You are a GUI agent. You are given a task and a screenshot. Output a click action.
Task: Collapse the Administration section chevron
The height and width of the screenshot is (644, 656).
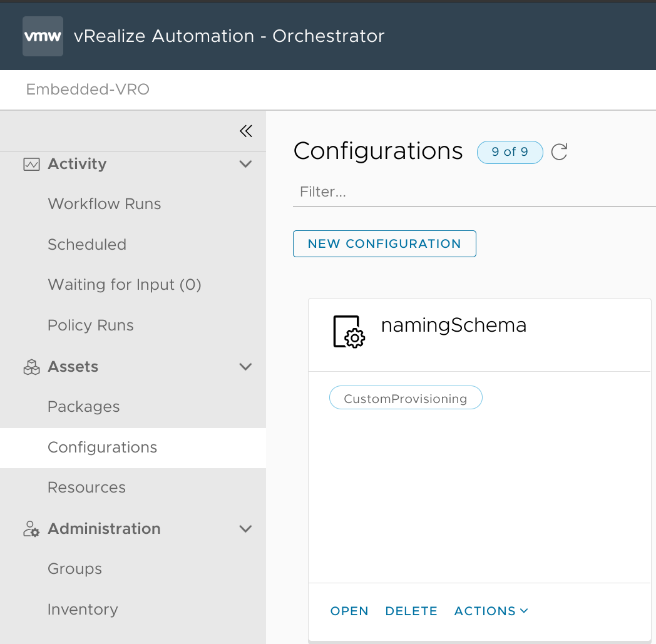[x=246, y=529]
